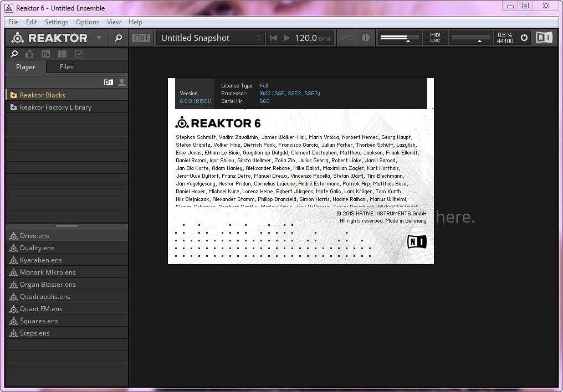The width and height of the screenshot is (563, 392).
Task: Click the 44100 sample rate display
Action: tap(505, 41)
